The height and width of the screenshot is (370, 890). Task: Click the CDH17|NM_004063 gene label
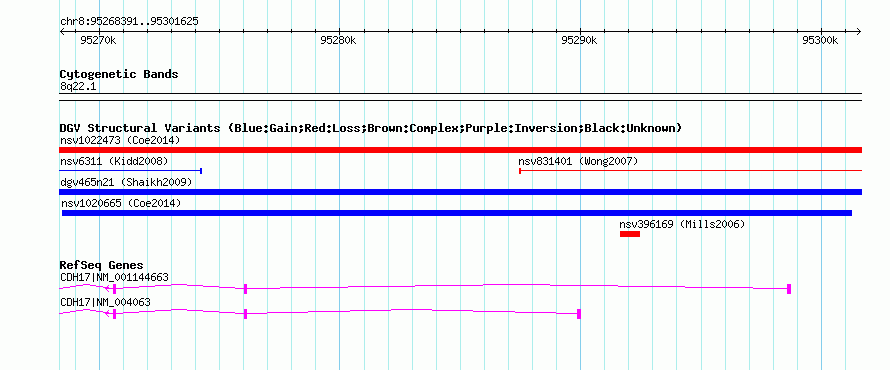(105, 302)
